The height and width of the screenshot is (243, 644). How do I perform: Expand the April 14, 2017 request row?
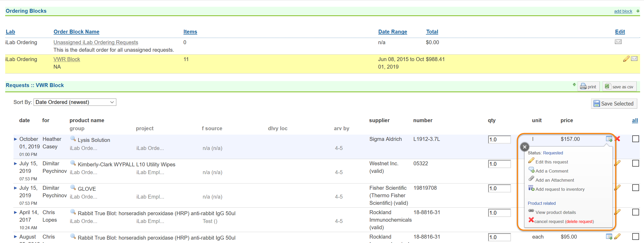(15, 213)
